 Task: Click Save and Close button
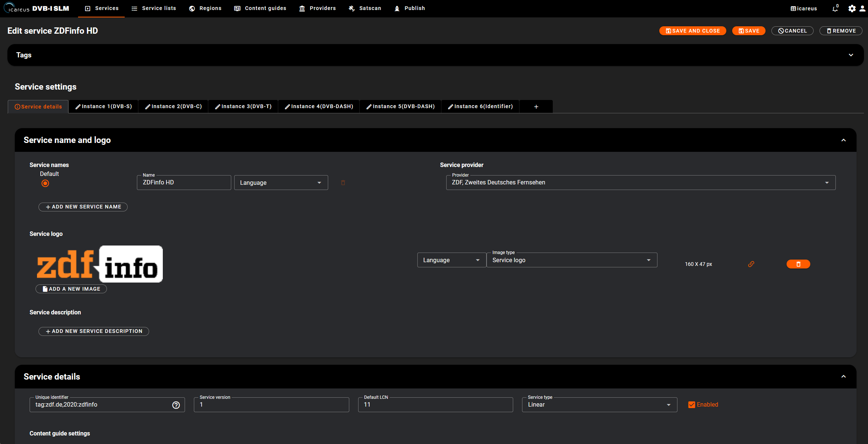point(692,31)
